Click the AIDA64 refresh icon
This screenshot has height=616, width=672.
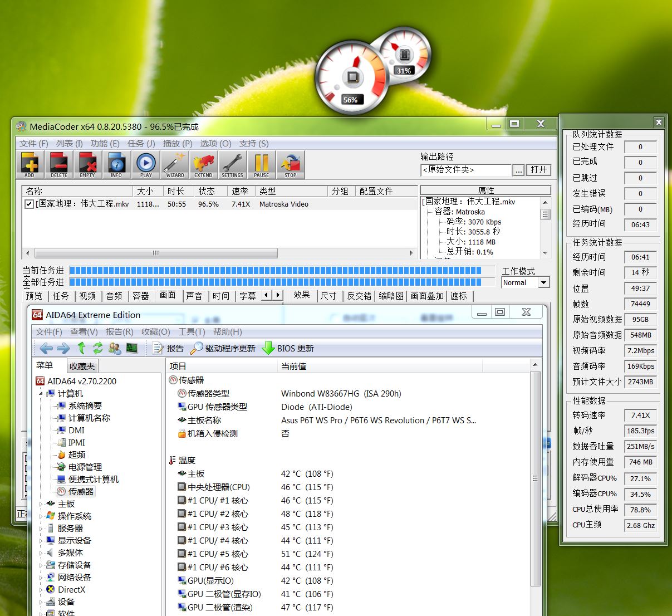click(97, 349)
